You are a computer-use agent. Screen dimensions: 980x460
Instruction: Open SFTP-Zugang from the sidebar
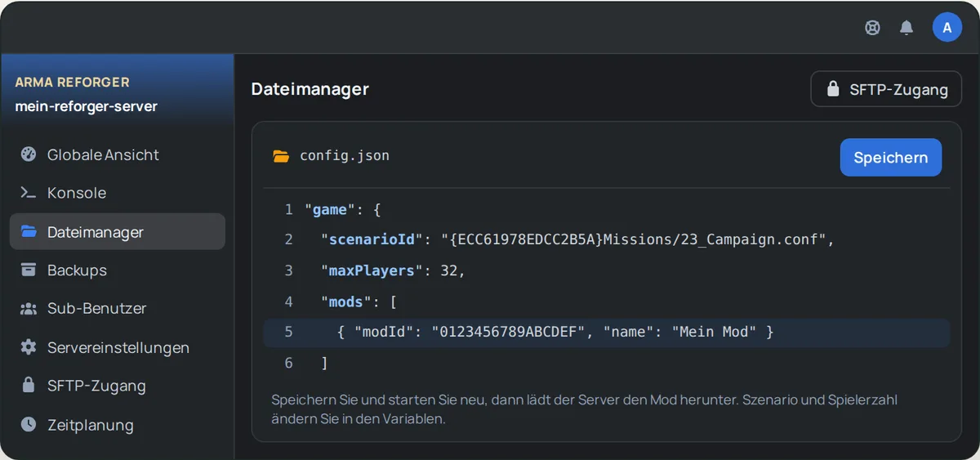pos(117,386)
